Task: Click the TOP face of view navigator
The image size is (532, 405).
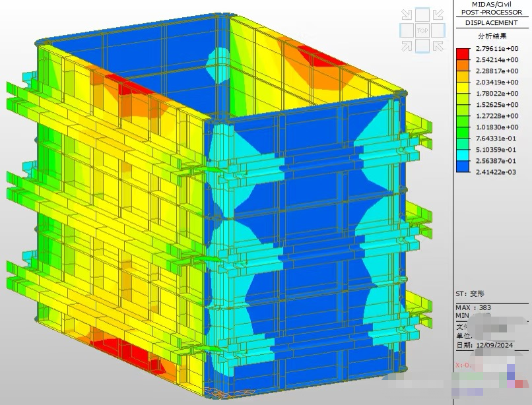Action: pyautogui.click(x=422, y=30)
